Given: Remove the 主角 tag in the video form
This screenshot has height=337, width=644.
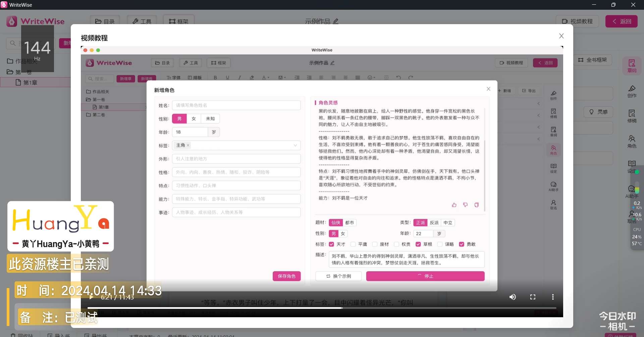Looking at the screenshot, I should click(188, 145).
